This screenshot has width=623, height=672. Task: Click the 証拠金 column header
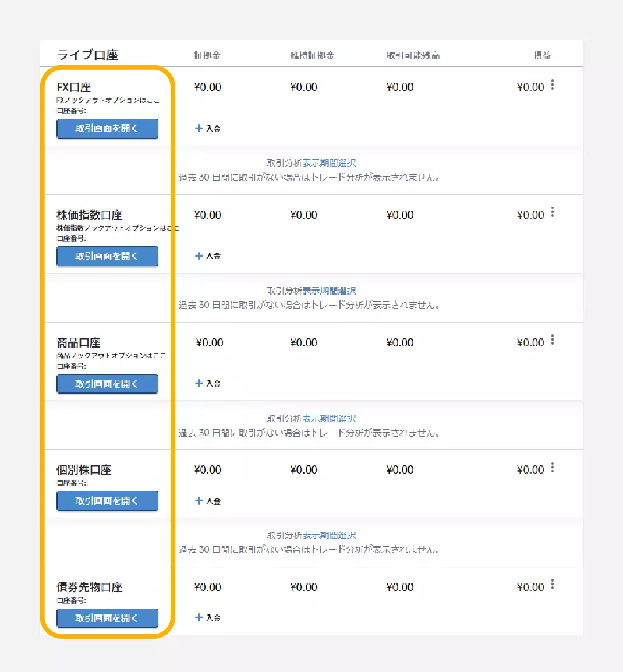(207, 56)
